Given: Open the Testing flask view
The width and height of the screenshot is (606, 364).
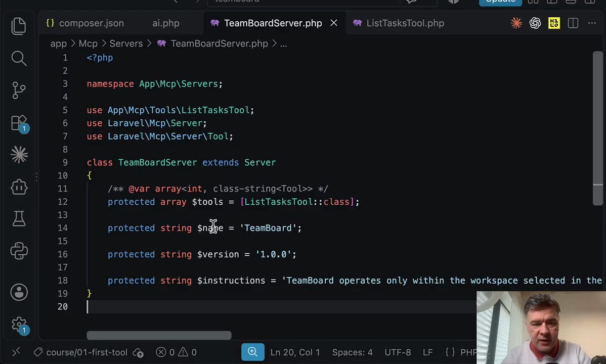Looking at the screenshot, I should point(19,219).
